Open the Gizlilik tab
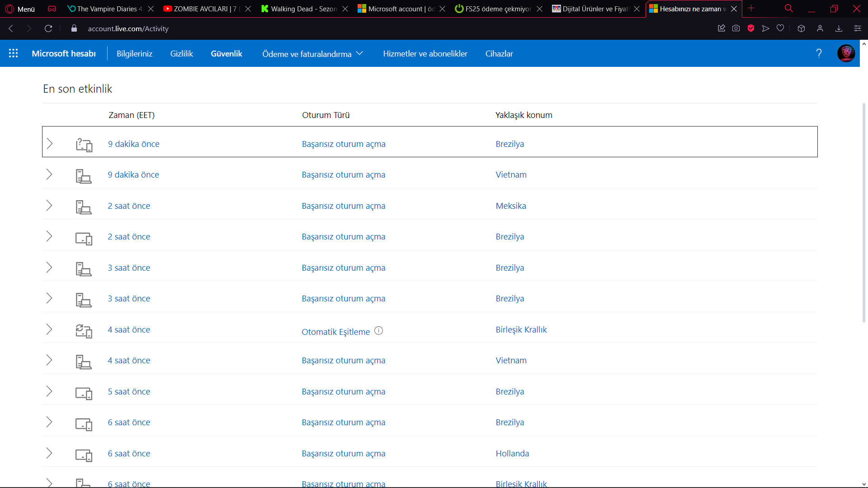The width and height of the screenshot is (868, 488). (181, 54)
